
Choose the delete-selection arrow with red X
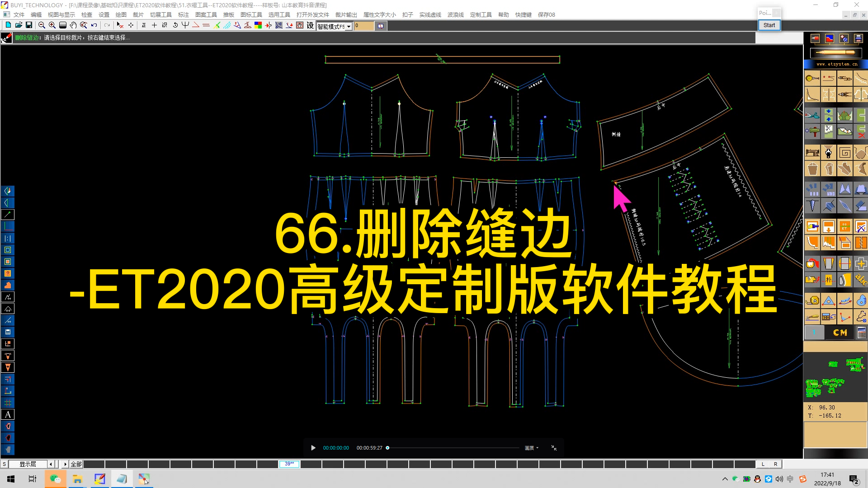120,25
